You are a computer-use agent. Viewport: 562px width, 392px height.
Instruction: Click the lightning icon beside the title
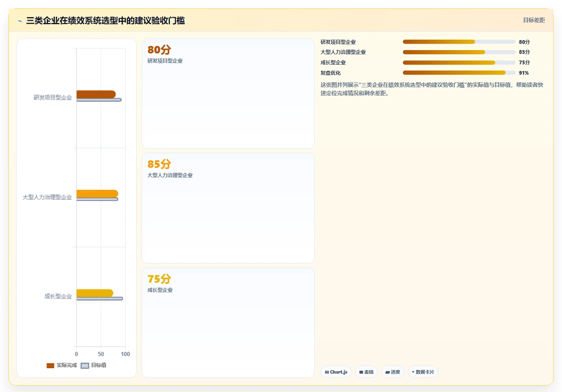(20, 21)
